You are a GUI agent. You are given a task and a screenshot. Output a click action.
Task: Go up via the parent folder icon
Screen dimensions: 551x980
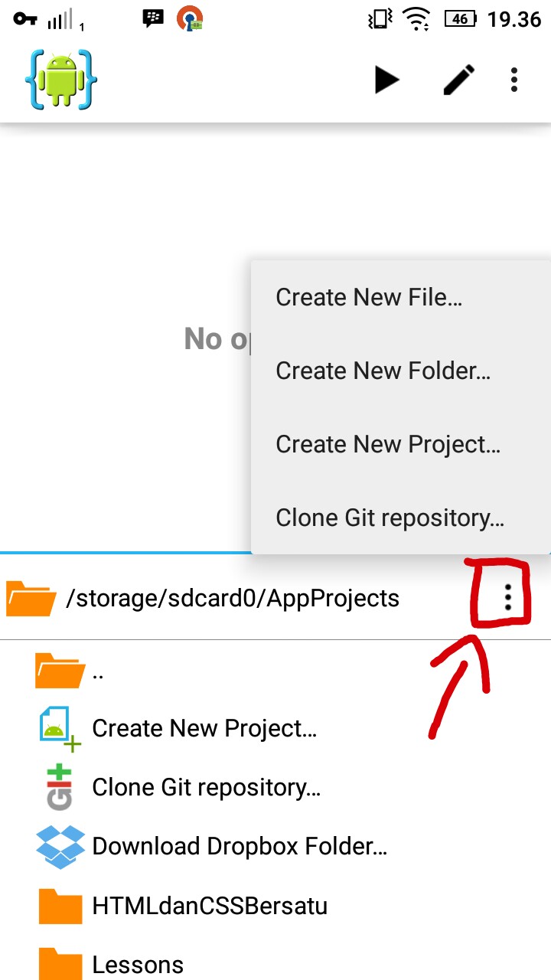60,670
